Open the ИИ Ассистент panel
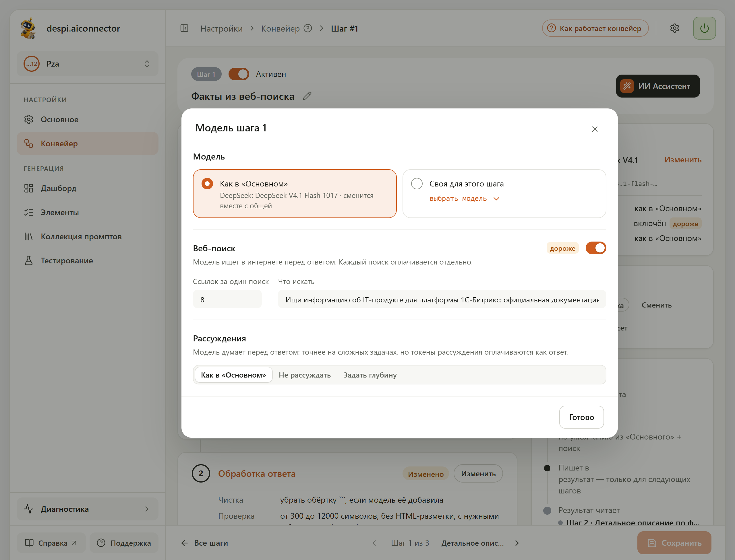 pyautogui.click(x=657, y=86)
